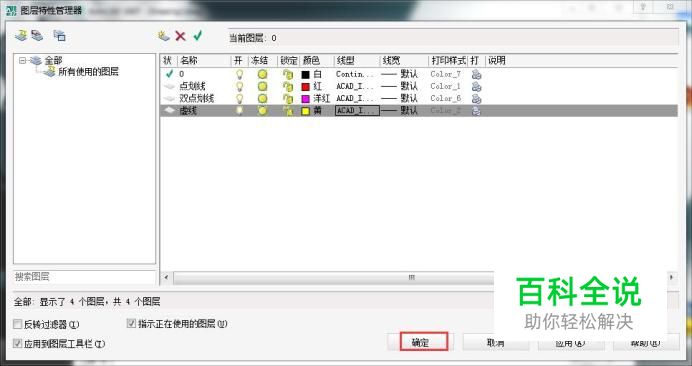The height and width of the screenshot is (366, 692).
Task: Click the 应用 button
Action: [571, 342]
